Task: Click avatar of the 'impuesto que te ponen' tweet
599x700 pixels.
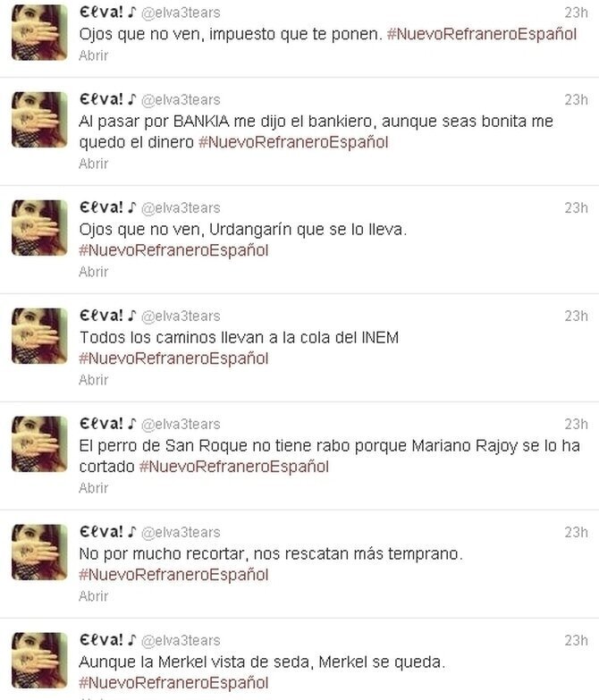Action: (39, 32)
